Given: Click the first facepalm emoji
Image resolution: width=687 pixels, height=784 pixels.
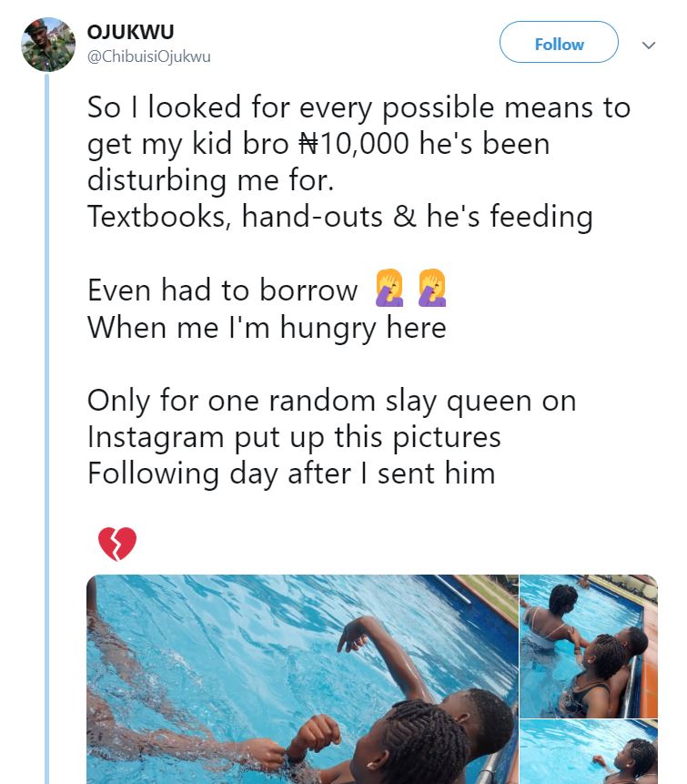Looking at the screenshot, I should click(389, 290).
